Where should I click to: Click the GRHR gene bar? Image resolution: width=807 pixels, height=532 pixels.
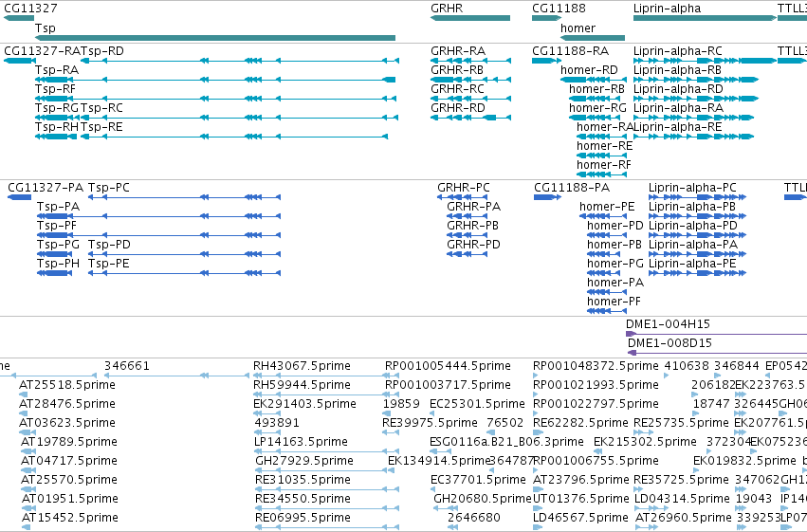470,18
